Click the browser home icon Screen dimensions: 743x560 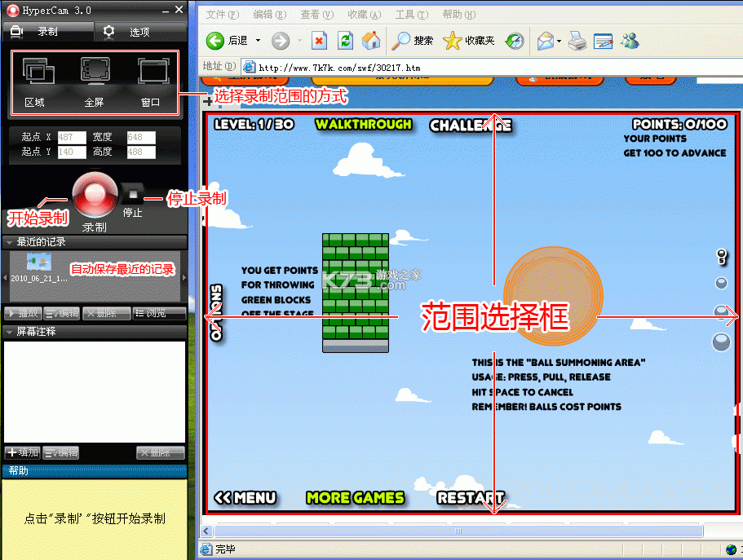371,41
